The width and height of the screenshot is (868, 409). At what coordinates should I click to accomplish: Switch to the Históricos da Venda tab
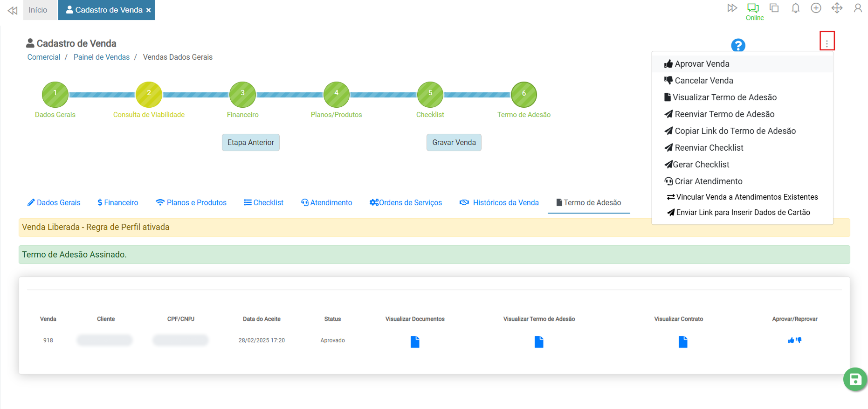click(499, 202)
